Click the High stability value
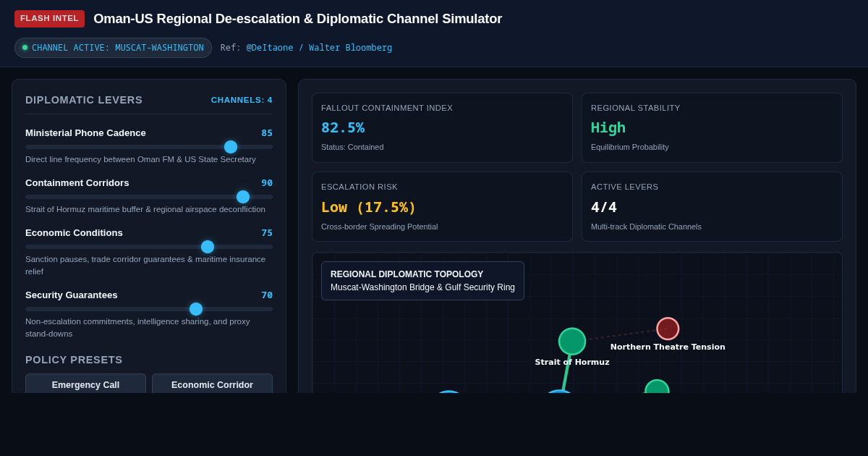This screenshot has height=456, width=868. (x=608, y=127)
